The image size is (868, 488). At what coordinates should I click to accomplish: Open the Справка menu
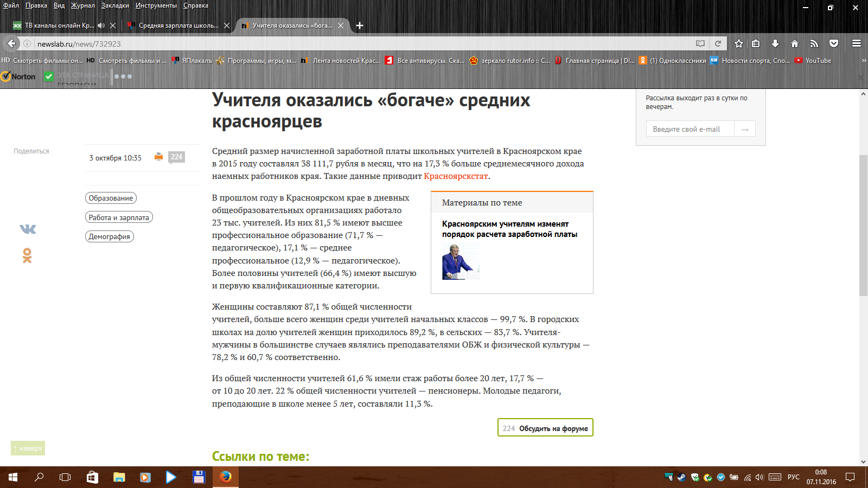click(196, 5)
